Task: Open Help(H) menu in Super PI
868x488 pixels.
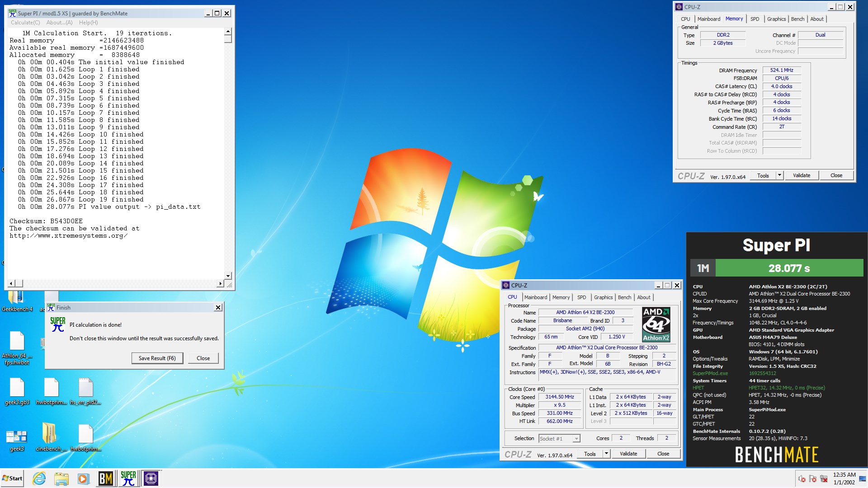Action: pyautogui.click(x=88, y=23)
